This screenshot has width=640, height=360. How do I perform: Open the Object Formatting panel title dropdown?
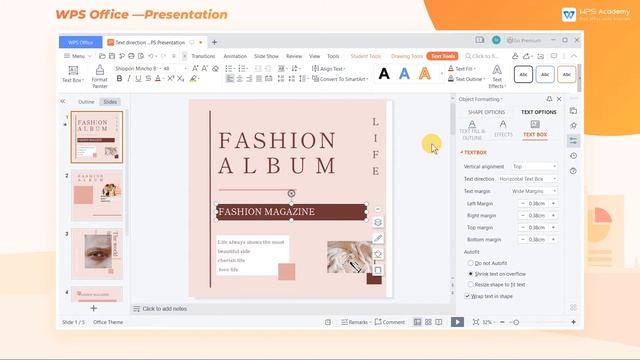(x=480, y=99)
